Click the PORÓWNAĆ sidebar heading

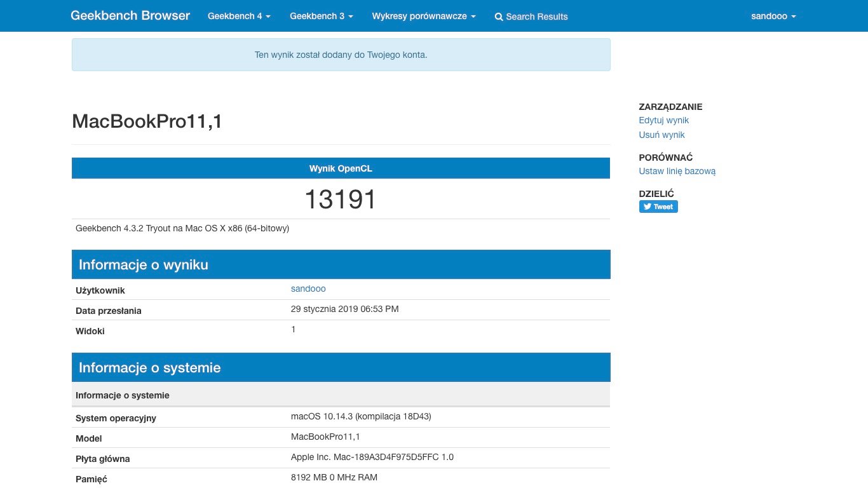666,157
